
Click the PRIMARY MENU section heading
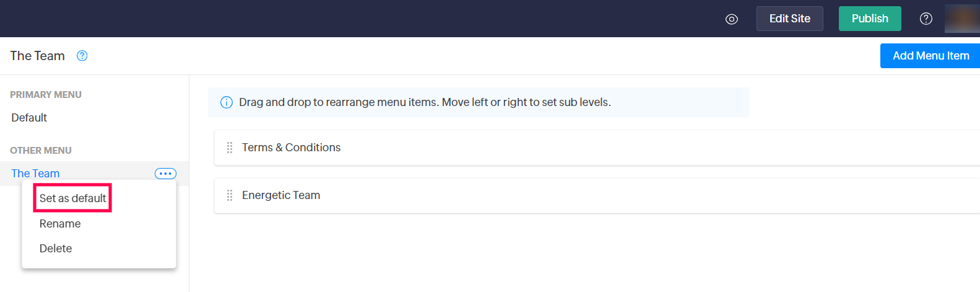(x=46, y=95)
